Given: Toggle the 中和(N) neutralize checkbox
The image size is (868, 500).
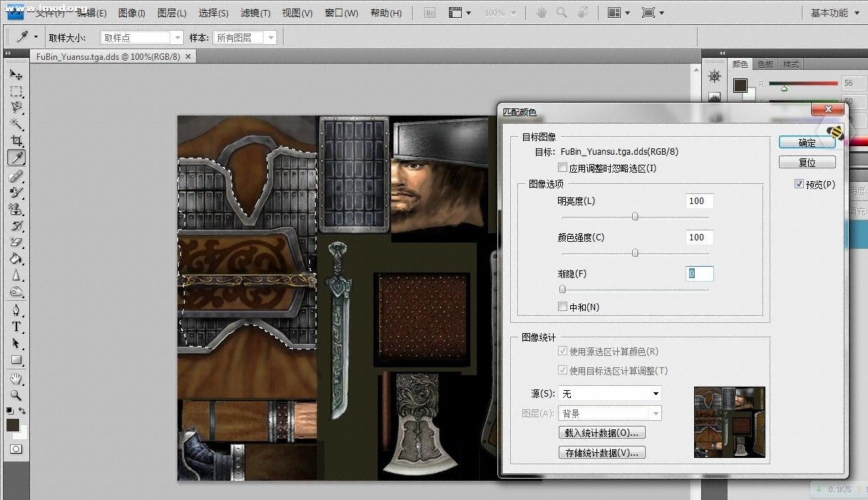Looking at the screenshot, I should (x=563, y=307).
